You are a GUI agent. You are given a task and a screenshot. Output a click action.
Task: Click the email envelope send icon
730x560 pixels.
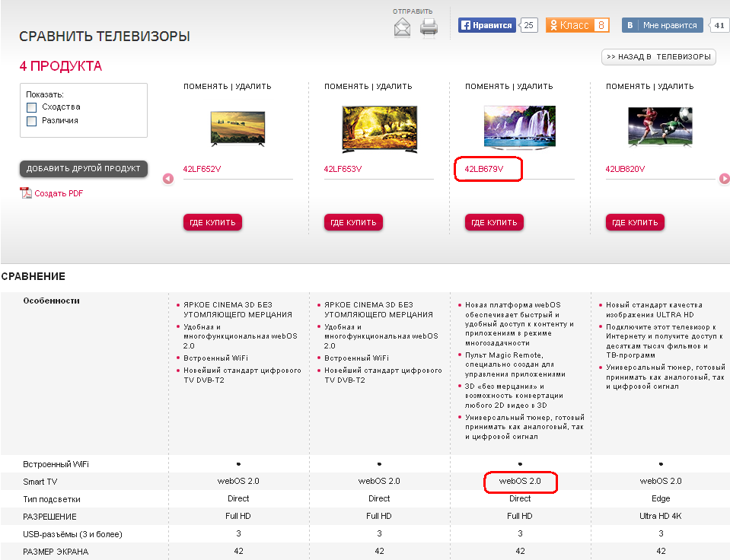[x=402, y=27]
